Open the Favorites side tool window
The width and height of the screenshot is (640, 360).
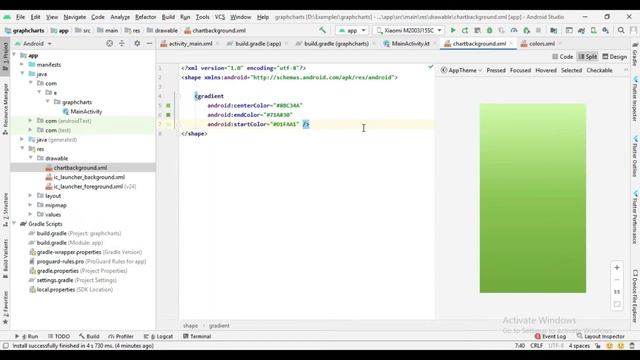click(5, 308)
